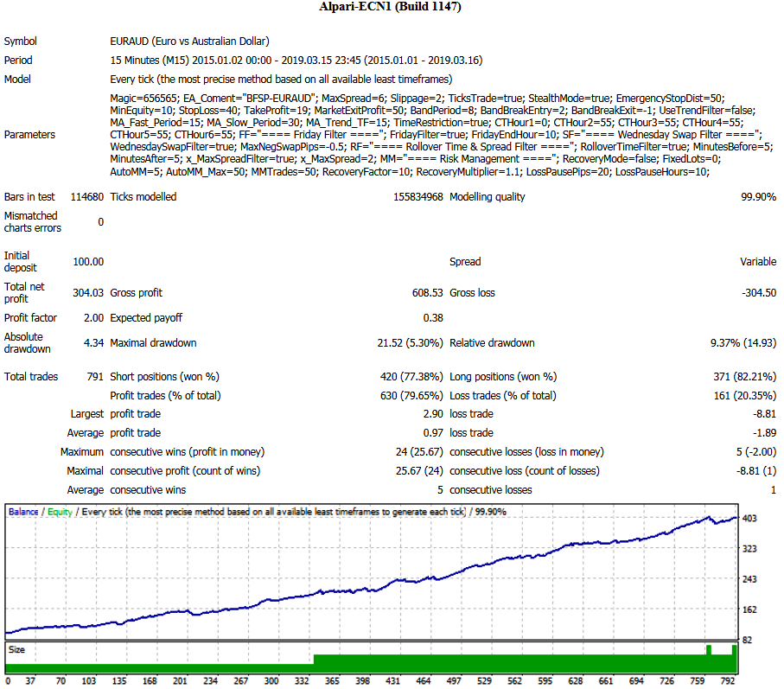Click the green 'Equity' legend label
Screen dimensions: 784x689
coord(60,512)
